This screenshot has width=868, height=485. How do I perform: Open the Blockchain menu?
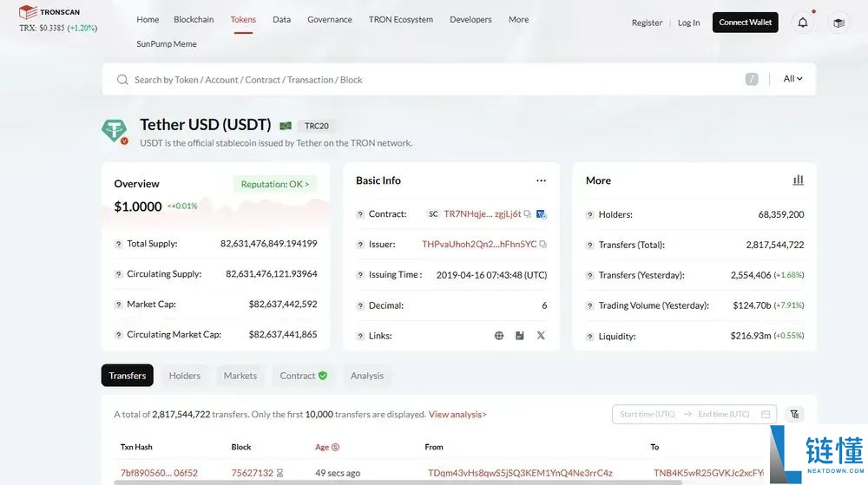click(194, 19)
